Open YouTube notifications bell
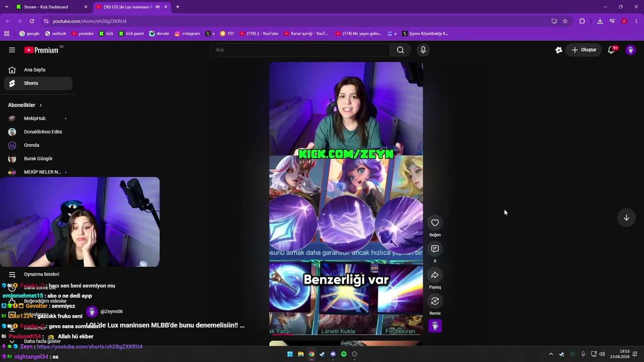This screenshot has width=644, height=362. 611,50
